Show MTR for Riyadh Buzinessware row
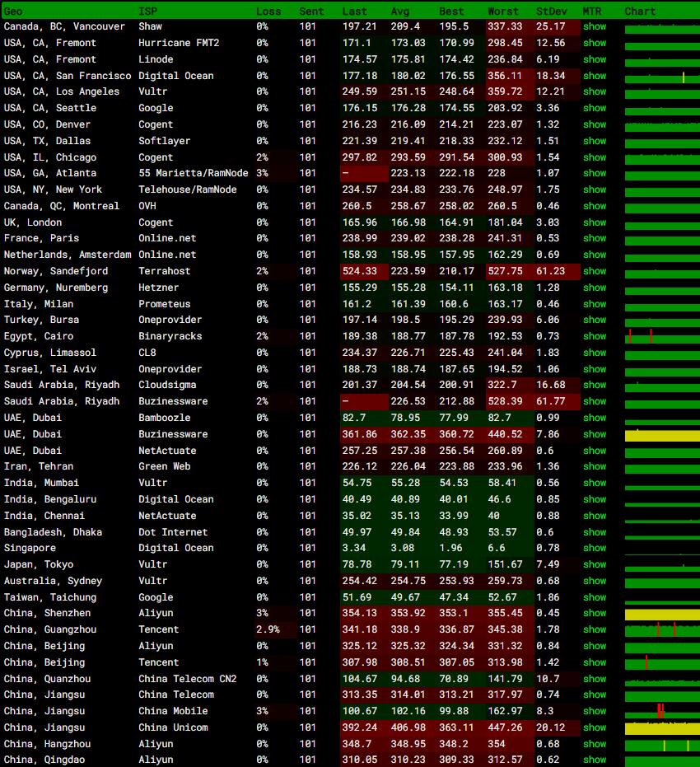This screenshot has height=767, width=700. (595, 401)
